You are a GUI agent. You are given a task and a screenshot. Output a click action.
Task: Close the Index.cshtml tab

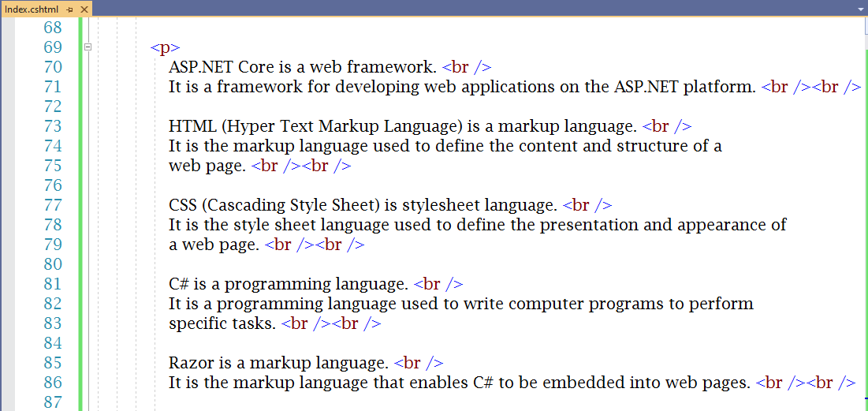point(84,9)
